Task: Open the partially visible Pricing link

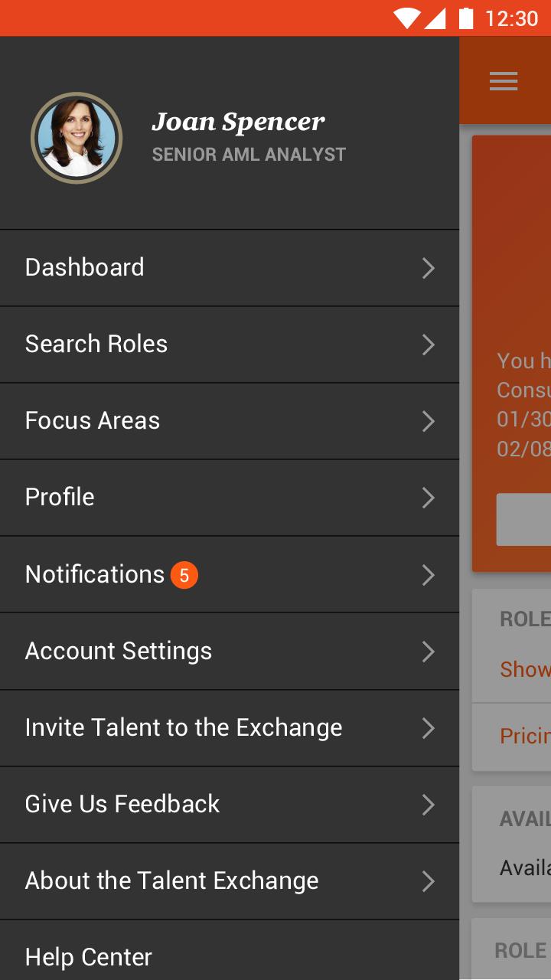Action: pyautogui.click(x=525, y=737)
